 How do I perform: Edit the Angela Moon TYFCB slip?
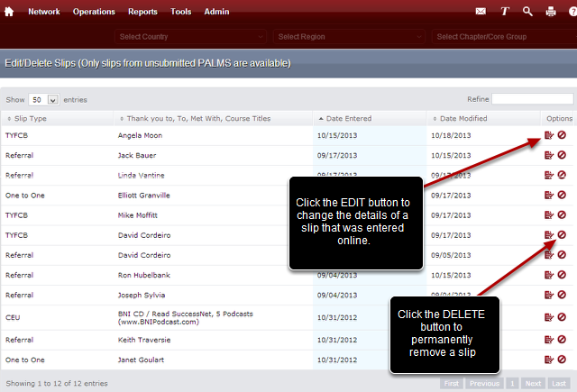click(548, 135)
